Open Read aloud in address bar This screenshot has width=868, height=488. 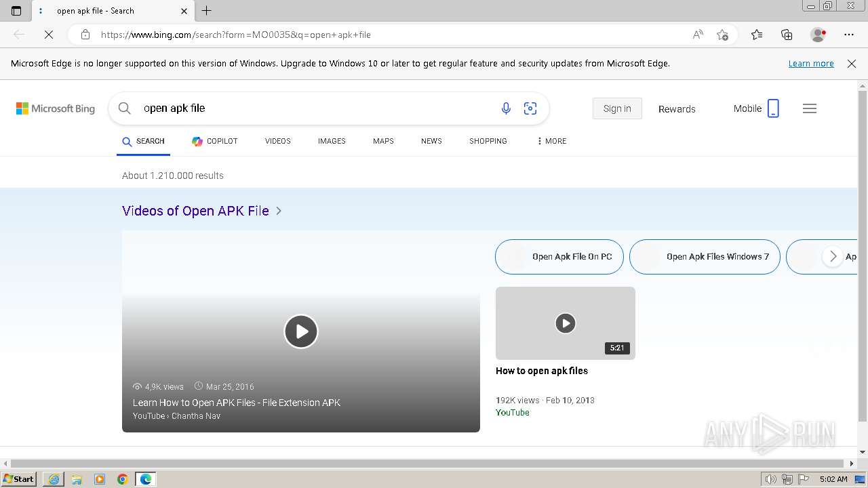click(x=698, y=35)
